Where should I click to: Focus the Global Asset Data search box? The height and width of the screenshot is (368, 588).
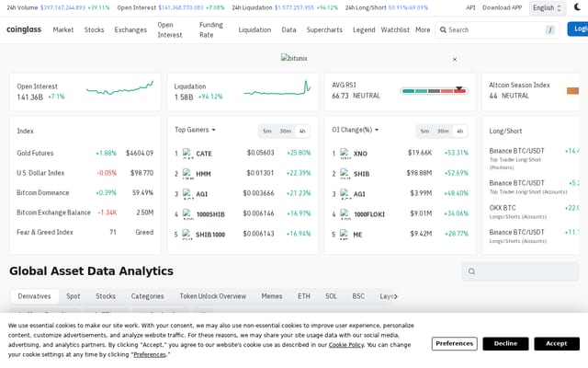tap(521, 271)
